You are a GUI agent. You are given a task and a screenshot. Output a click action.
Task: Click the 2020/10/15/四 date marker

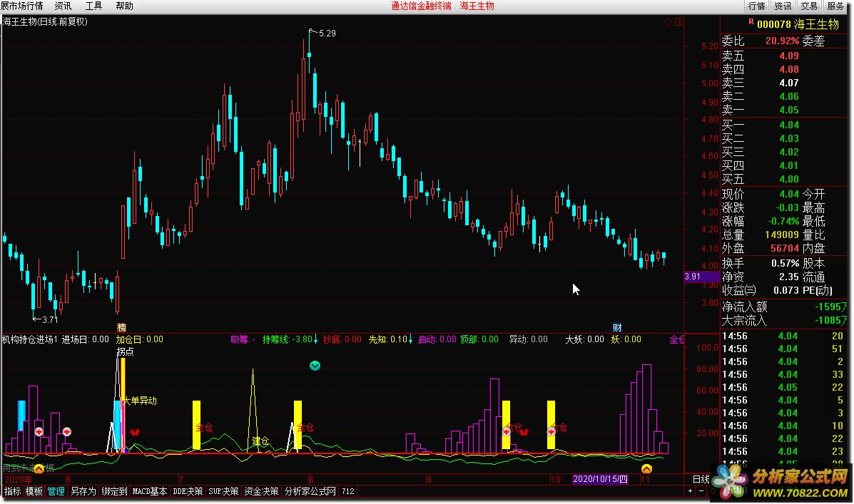click(600, 480)
